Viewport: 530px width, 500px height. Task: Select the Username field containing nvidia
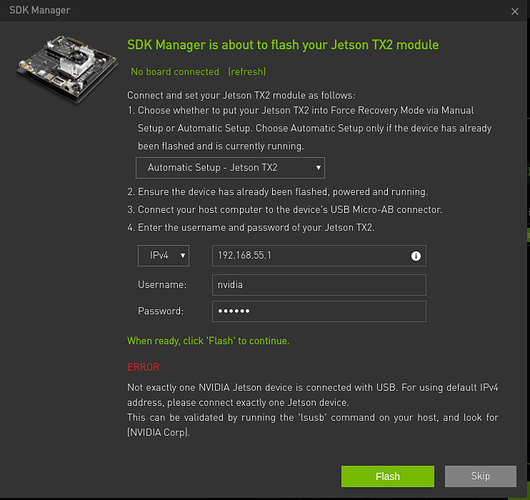tap(319, 285)
